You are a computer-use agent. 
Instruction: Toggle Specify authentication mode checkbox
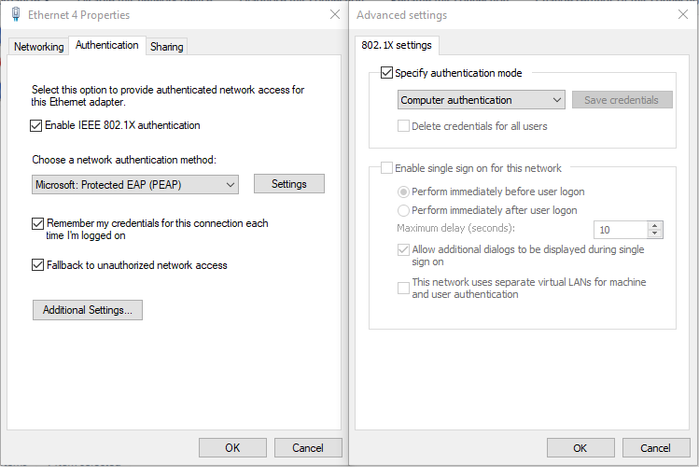point(387,73)
